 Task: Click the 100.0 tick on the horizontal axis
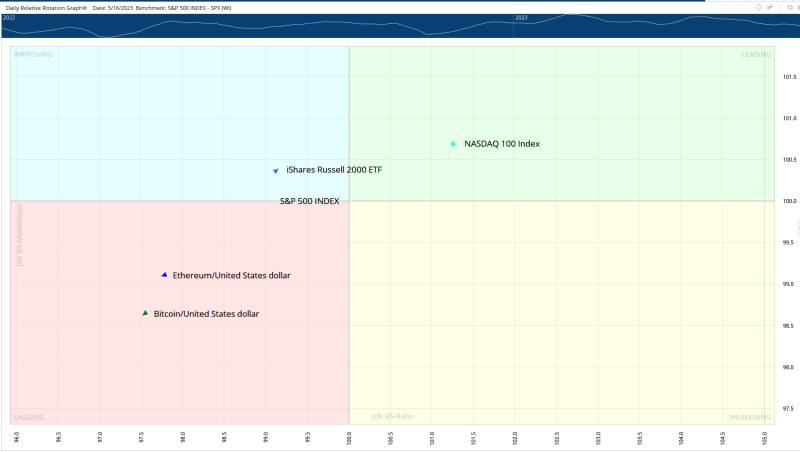coord(349,438)
